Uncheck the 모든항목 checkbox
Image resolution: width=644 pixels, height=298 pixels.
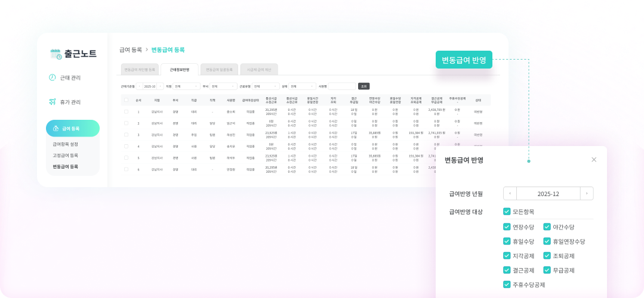[507, 212]
